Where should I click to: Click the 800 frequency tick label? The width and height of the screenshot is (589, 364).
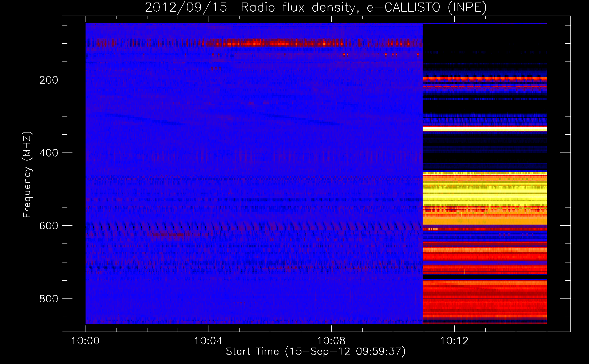(x=49, y=299)
